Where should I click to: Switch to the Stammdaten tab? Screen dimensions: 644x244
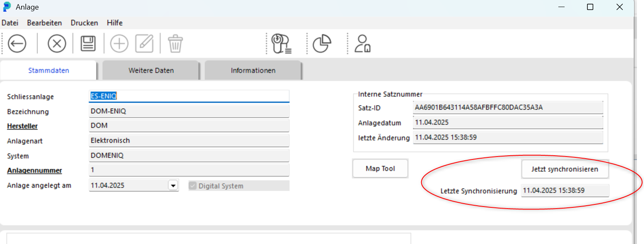point(49,70)
